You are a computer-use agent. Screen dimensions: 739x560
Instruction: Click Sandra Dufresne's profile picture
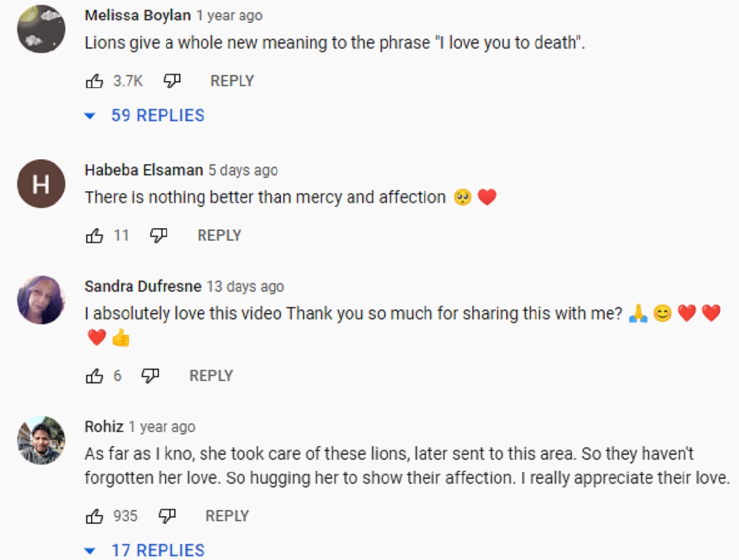[x=41, y=300]
